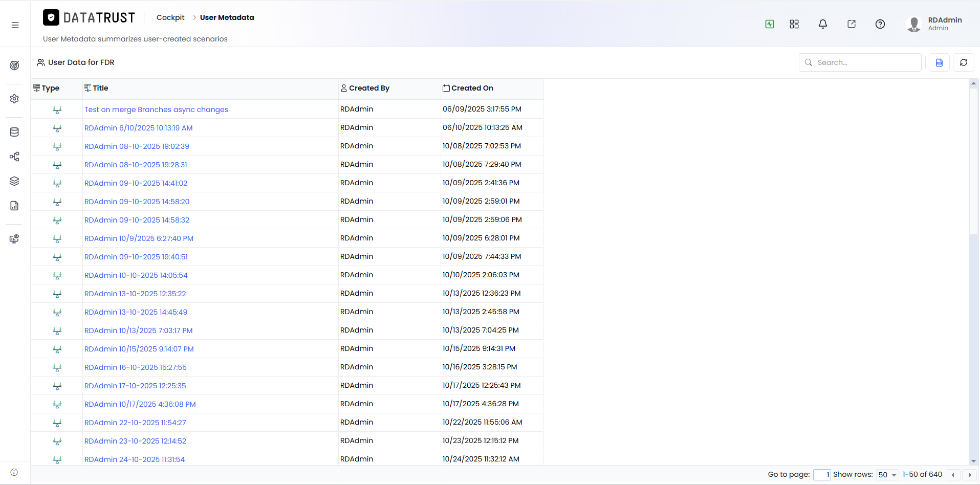Click the layers stack sidebar icon
Viewport: 980px width, 485px height.
pyautogui.click(x=14, y=181)
